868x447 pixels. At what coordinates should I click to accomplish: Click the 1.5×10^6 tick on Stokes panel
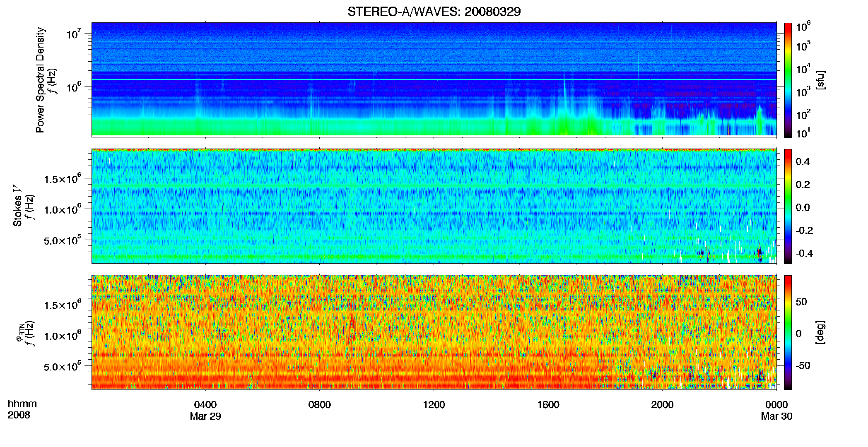click(x=62, y=179)
